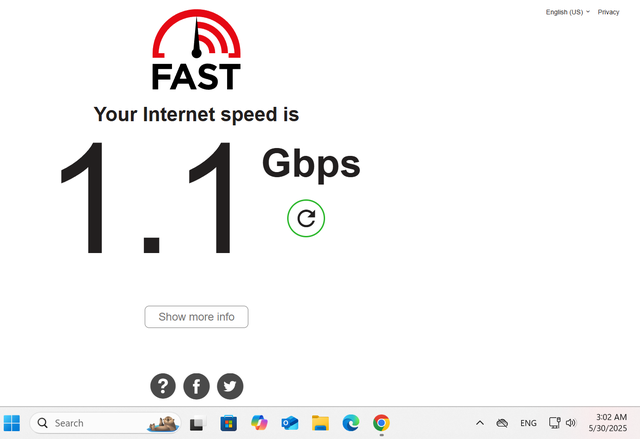Expand hidden system tray icons chevron

click(x=480, y=423)
